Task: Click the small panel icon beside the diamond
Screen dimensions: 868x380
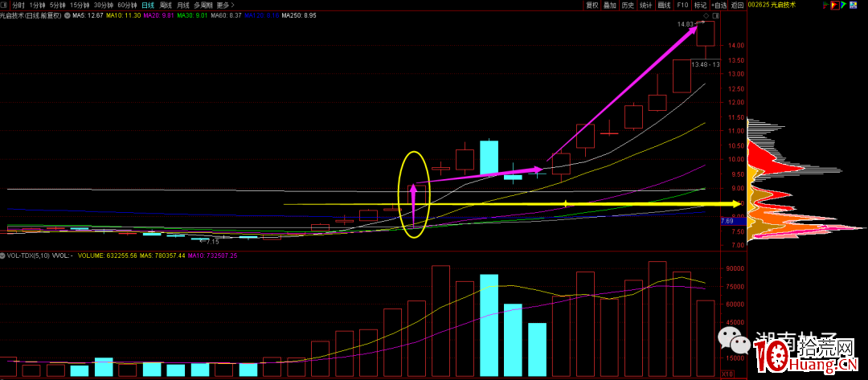Action: pyautogui.click(x=714, y=15)
